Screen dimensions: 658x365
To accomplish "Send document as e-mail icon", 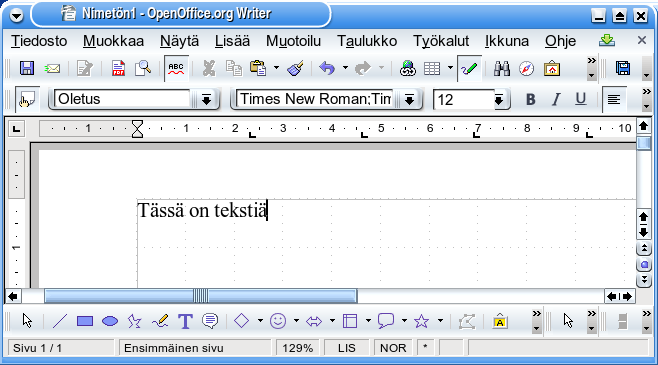I will click(52, 68).
